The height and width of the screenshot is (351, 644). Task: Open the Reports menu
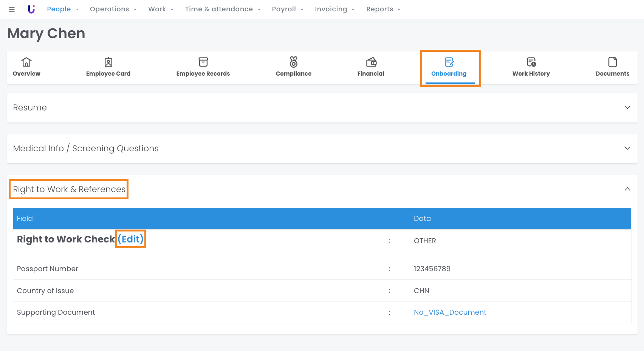[x=383, y=9]
